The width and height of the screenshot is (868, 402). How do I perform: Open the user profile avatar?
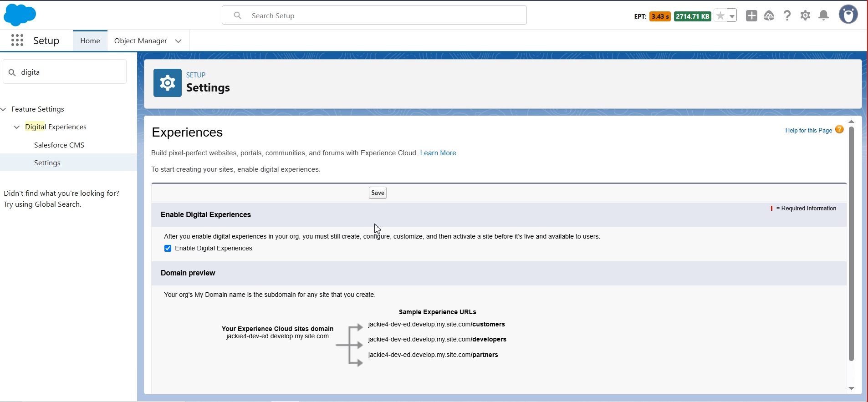click(x=848, y=15)
